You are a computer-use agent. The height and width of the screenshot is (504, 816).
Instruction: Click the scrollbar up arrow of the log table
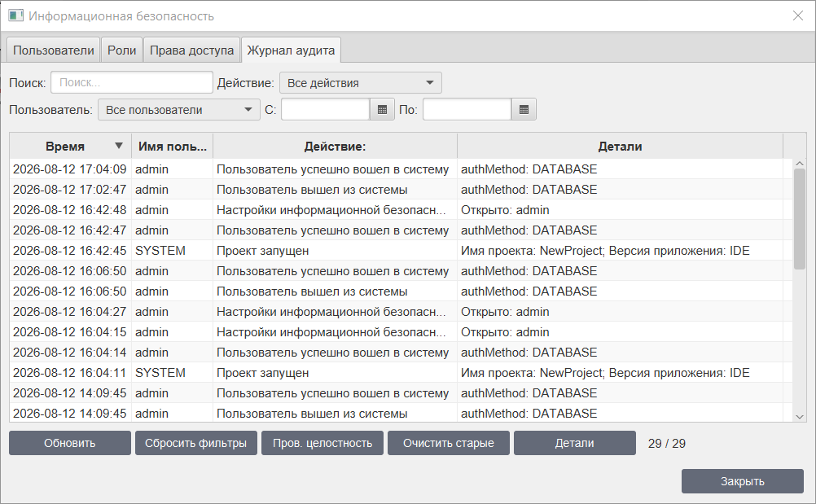tap(800, 164)
